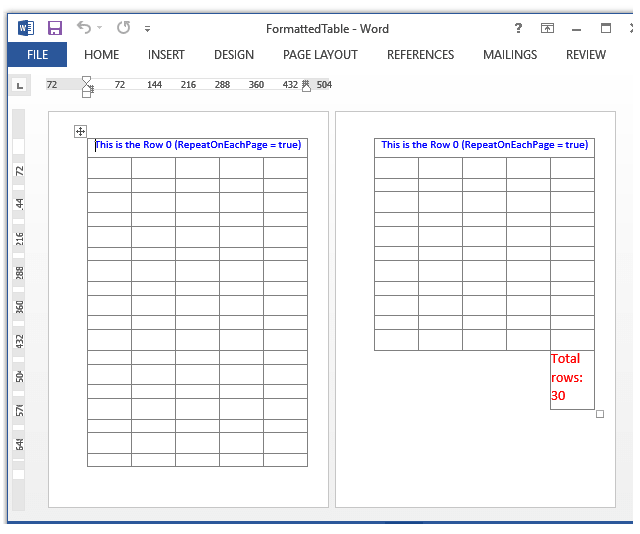640x534 pixels.
Task: Open the undo history dropdown arrow
Action: tap(99, 28)
